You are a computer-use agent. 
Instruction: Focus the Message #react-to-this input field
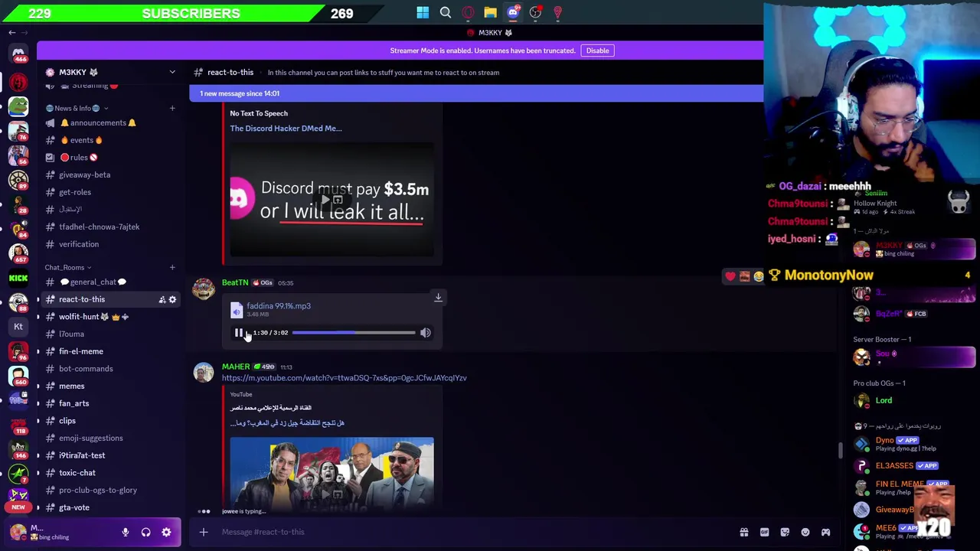pos(475,532)
